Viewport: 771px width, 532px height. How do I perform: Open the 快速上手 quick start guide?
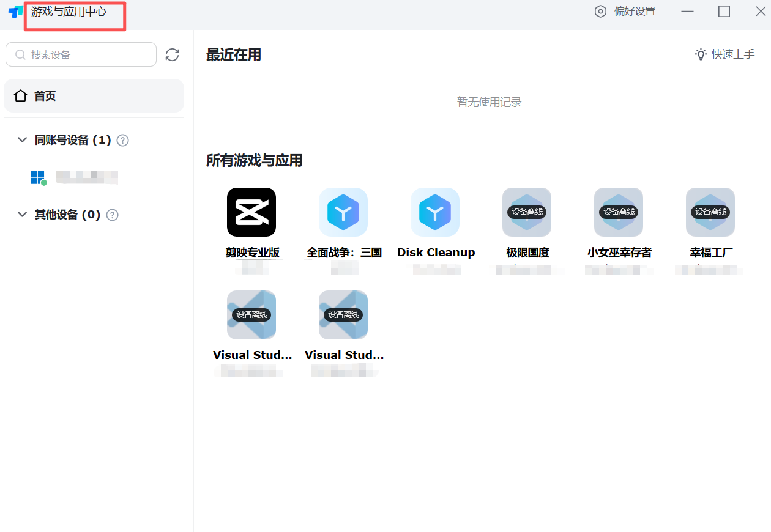click(725, 54)
